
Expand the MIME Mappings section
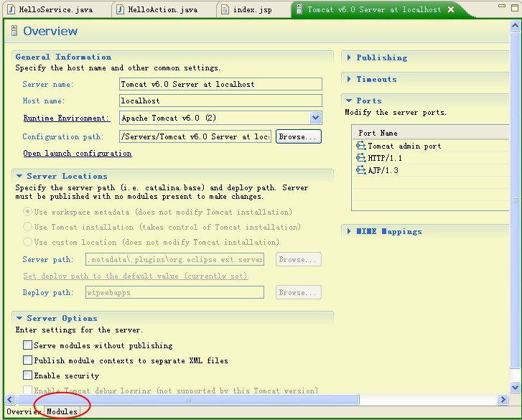[349, 231]
